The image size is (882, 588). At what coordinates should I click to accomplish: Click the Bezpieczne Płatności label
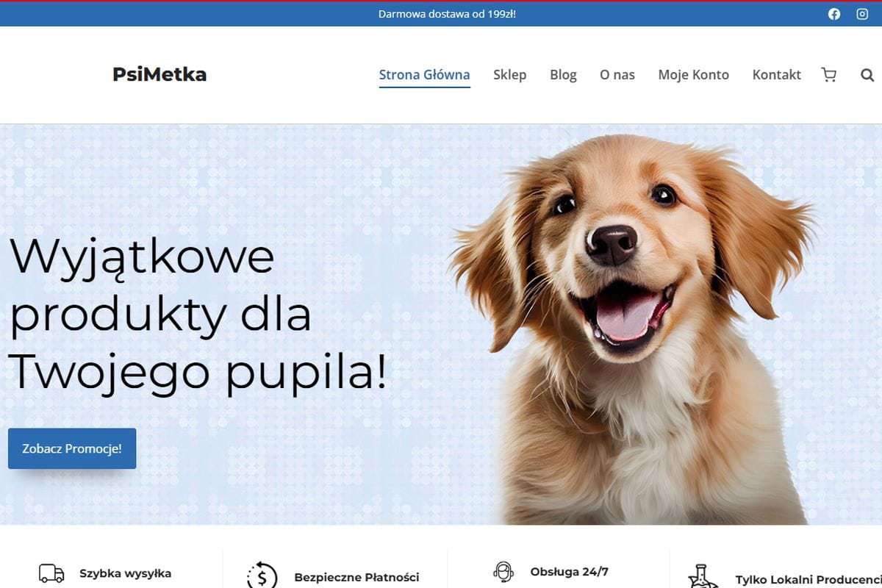(356, 578)
